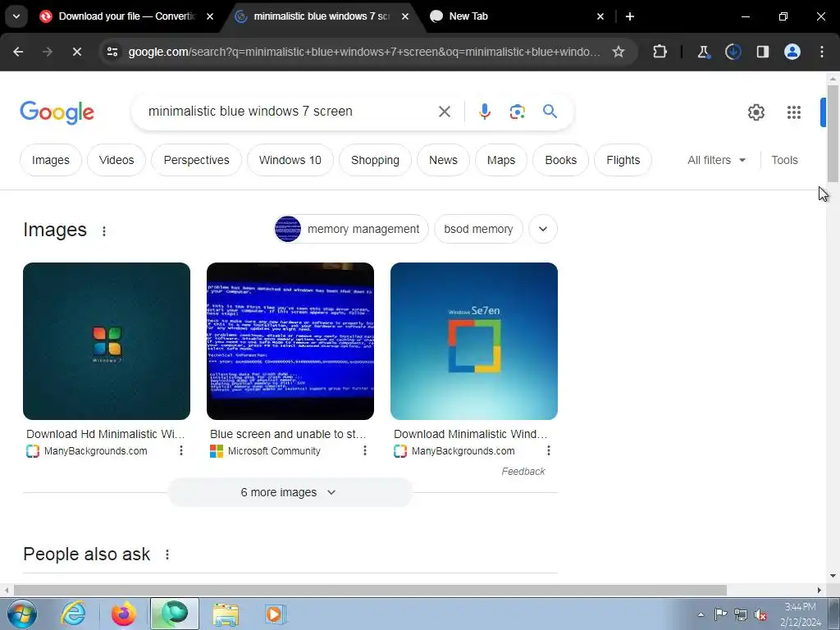Open the Windows Start menu
This screenshot has width=840, height=630.
click(22, 614)
